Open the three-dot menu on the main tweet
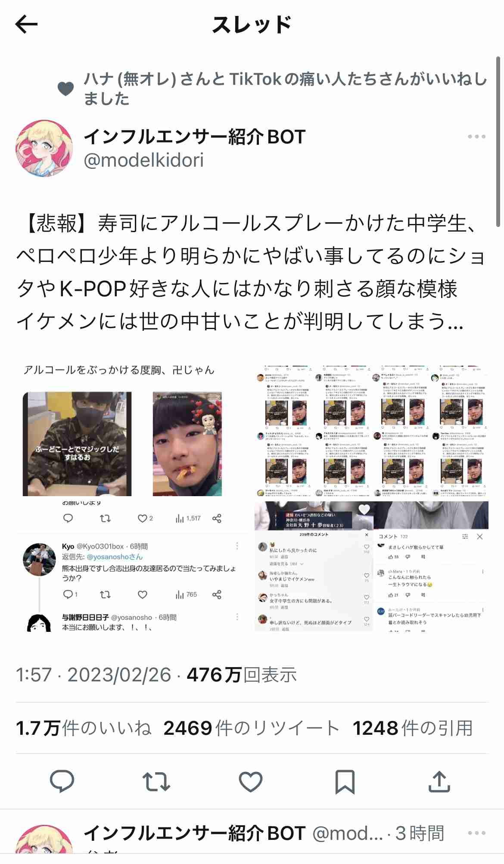This screenshot has height=864, width=504. pos(477,137)
